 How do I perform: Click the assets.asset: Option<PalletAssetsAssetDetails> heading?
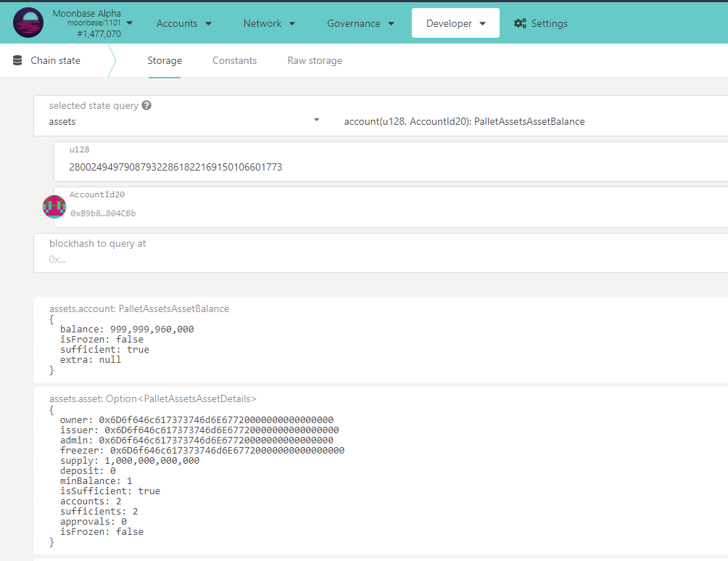pyautogui.click(x=153, y=398)
